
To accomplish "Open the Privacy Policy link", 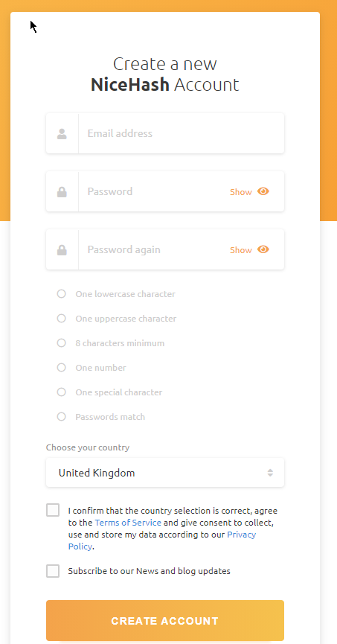I will [x=161, y=541].
